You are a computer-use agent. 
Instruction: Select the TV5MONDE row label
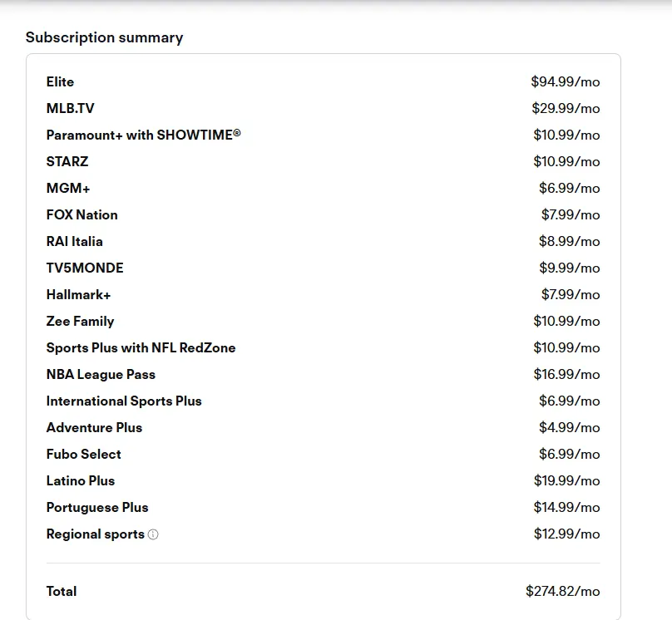click(85, 268)
